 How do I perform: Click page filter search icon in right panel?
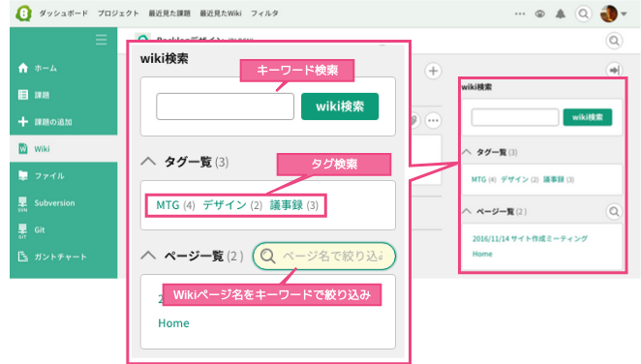614,212
